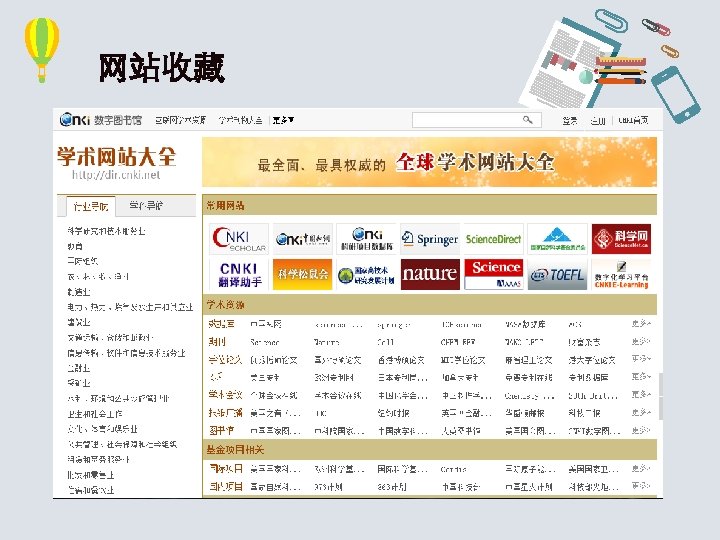Open the 学术会议 category label
The height and width of the screenshot is (540, 720).
[x=225, y=394]
